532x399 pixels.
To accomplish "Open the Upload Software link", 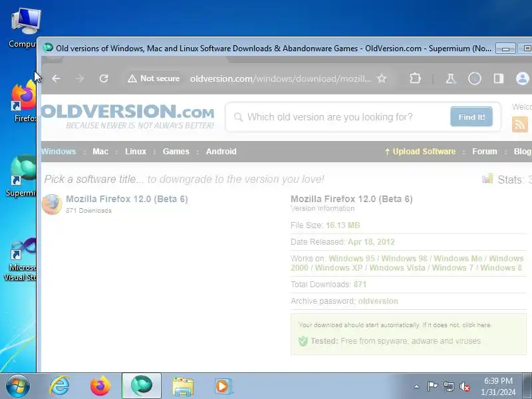I will 420,152.
